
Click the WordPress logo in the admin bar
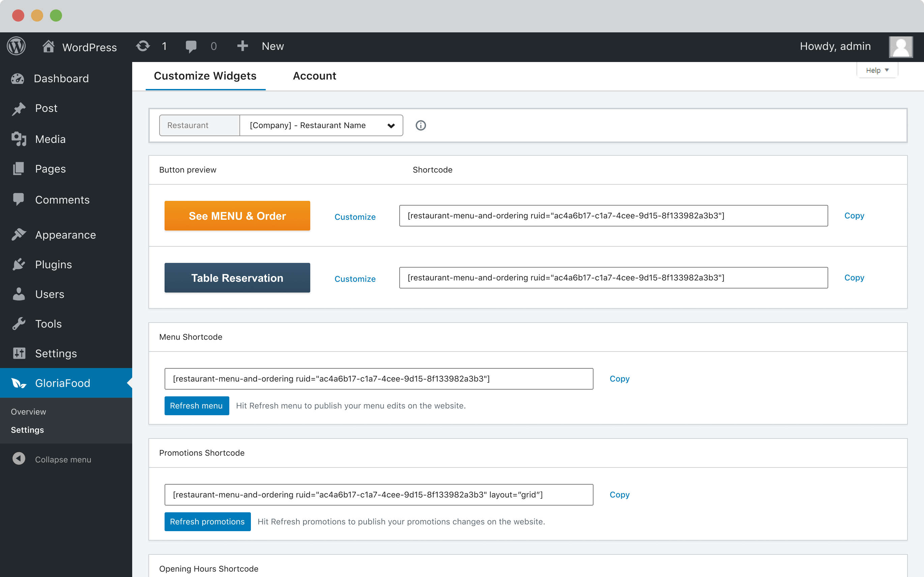pyautogui.click(x=16, y=46)
